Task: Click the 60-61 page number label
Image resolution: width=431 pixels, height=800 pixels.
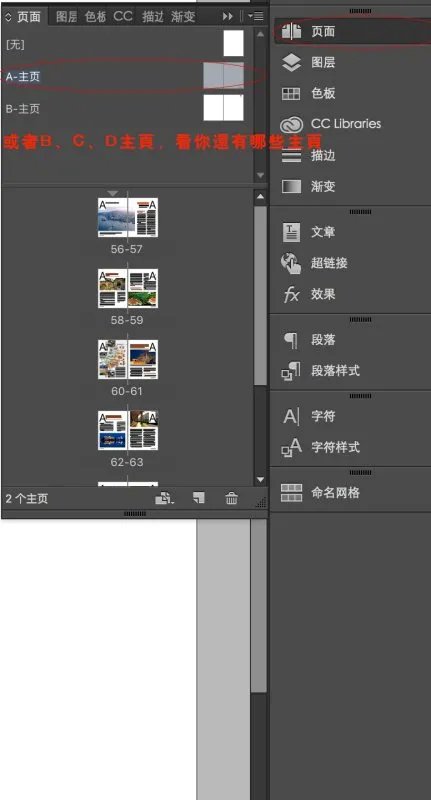Action: 126,391
